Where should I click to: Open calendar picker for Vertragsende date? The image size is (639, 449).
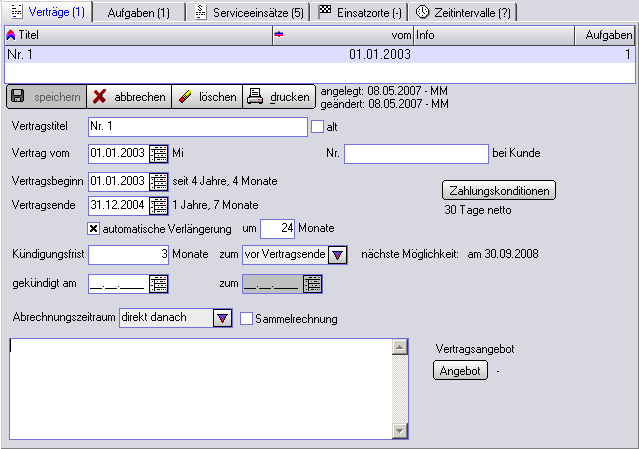click(x=159, y=205)
